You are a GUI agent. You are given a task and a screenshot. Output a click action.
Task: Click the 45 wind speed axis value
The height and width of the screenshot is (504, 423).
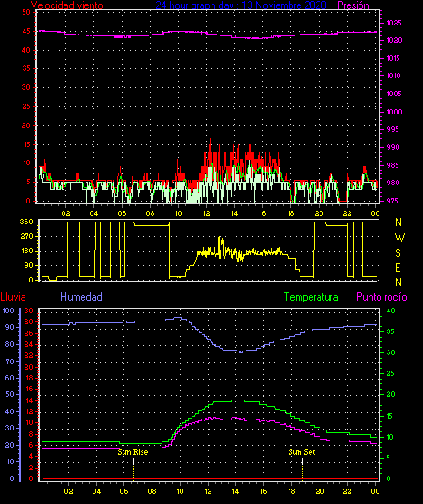pyautogui.click(x=26, y=31)
